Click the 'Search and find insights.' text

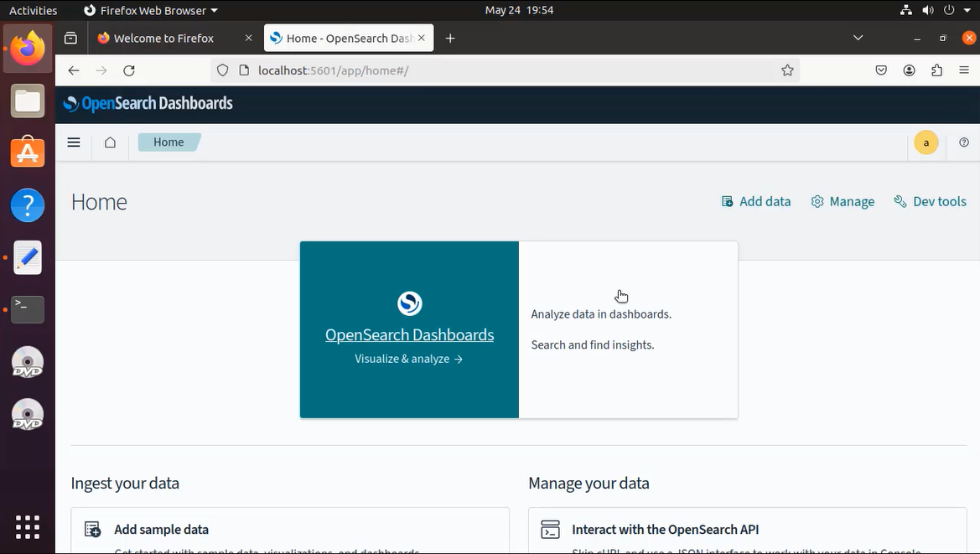[x=593, y=344]
